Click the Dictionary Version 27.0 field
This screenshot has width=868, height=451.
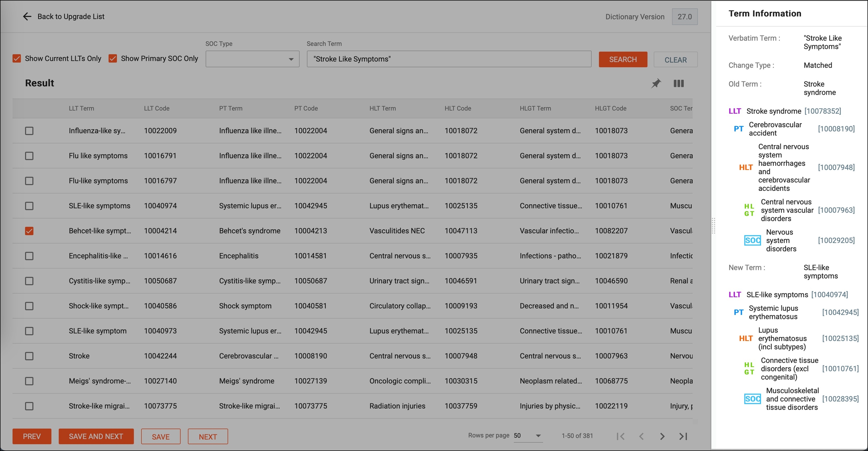point(685,17)
